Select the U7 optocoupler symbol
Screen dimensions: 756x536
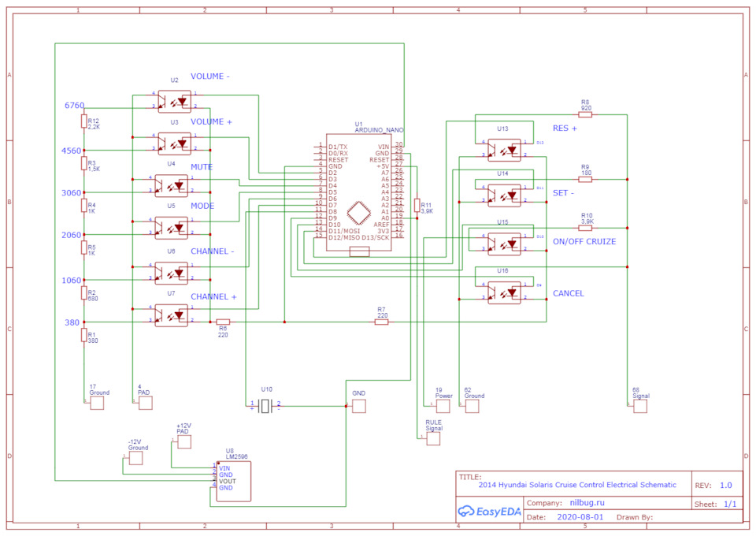point(171,315)
